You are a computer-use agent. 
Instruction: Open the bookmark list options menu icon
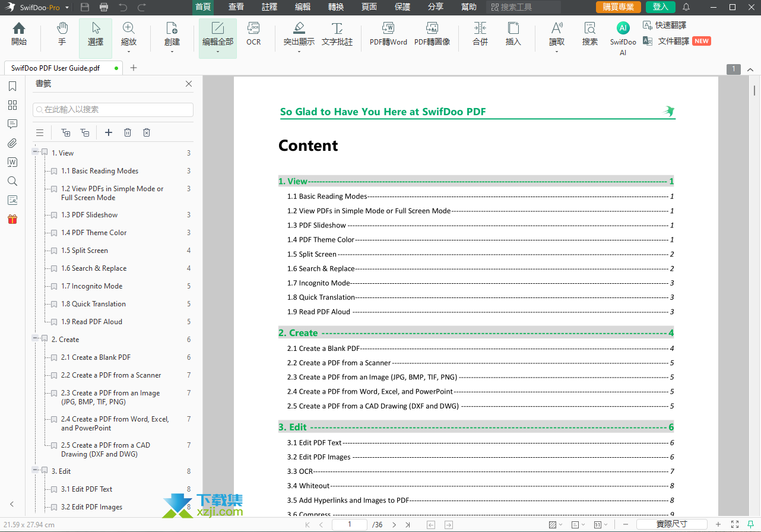[x=40, y=132]
